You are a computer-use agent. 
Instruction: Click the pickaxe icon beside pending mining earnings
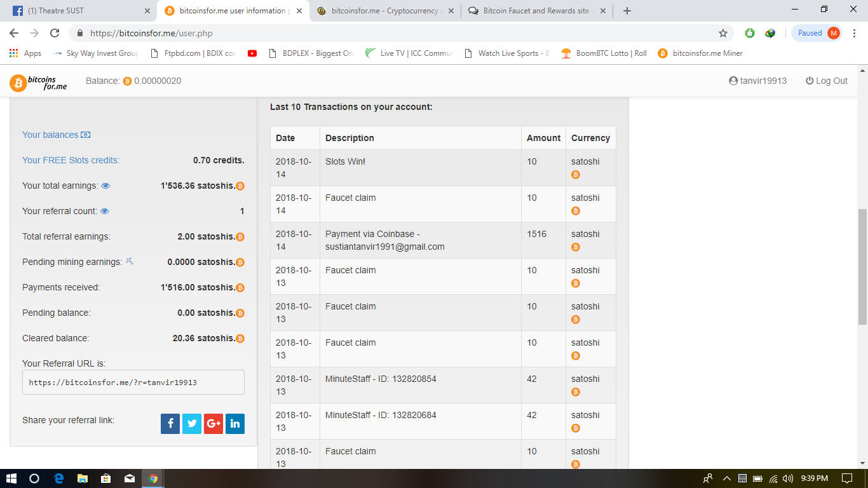click(x=130, y=261)
